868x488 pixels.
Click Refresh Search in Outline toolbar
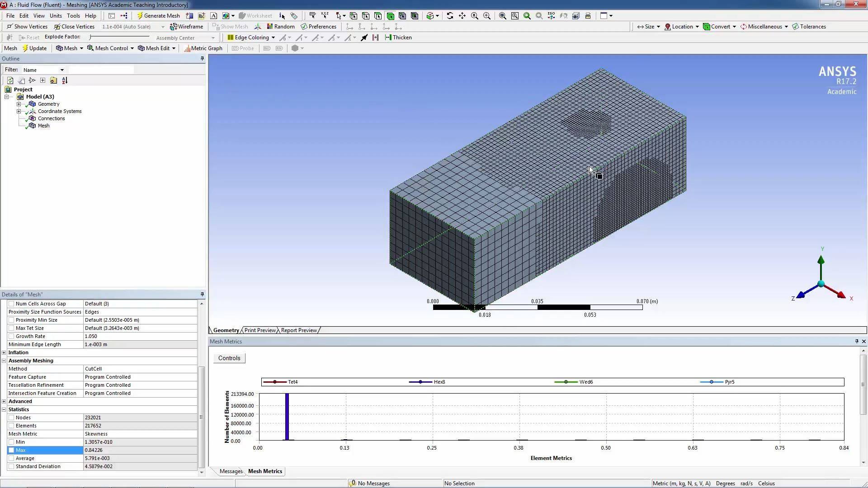(10, 80)
